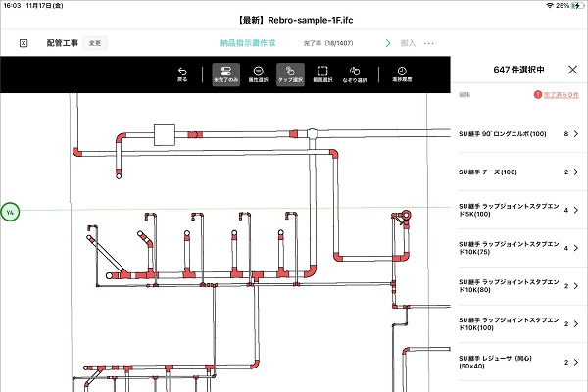
Task: Click the 納品指示書作成 link
Action: [x=247, y=43]
